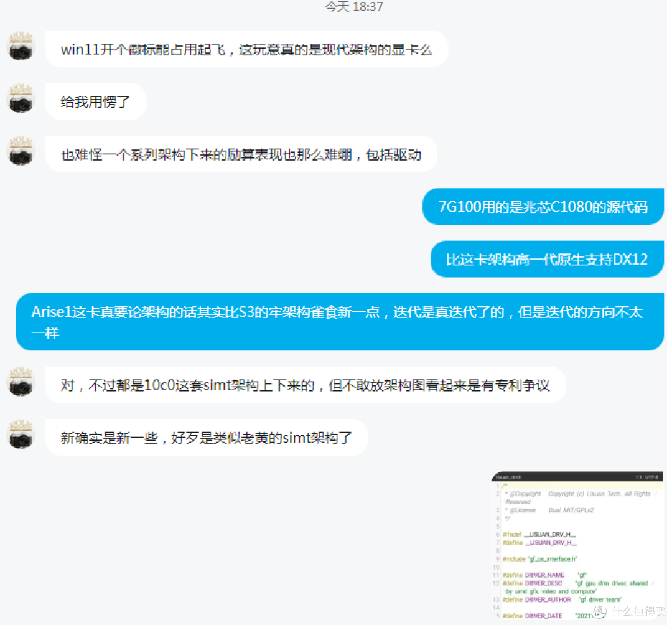The width and height of the screenshot is (672, 625).
Task: Click message '也难怪一个系列架构下来的励算表现'
Action: point(241,154)
